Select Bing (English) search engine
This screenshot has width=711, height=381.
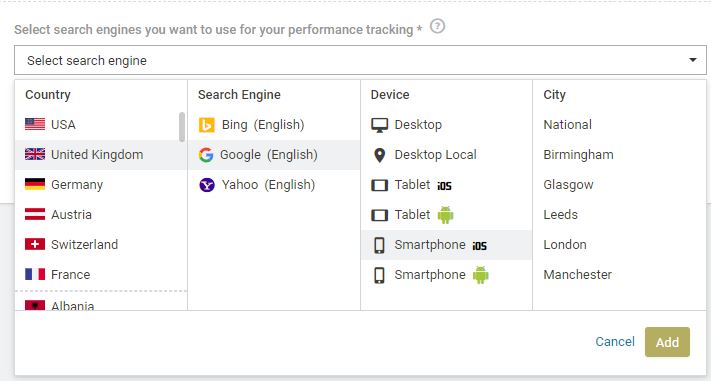274,124
